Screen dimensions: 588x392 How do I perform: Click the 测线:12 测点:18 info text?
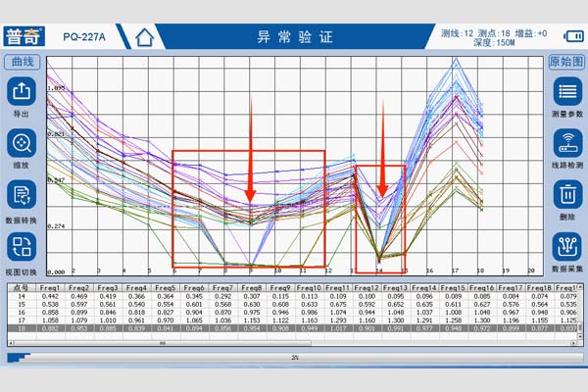click(475, 33)
